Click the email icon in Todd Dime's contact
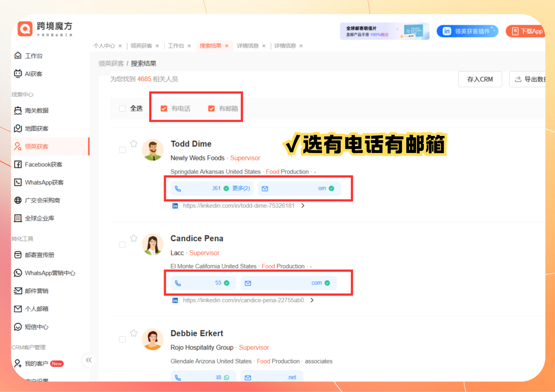 tap(265, 189)
